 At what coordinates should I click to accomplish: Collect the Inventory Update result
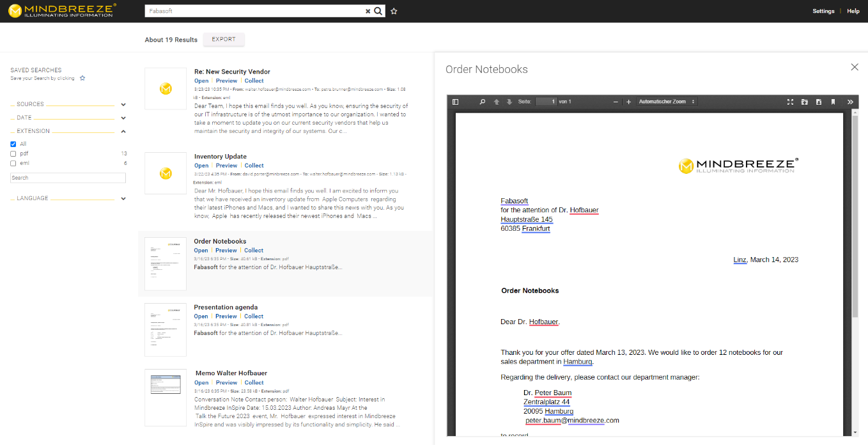[x=254, y=166]
